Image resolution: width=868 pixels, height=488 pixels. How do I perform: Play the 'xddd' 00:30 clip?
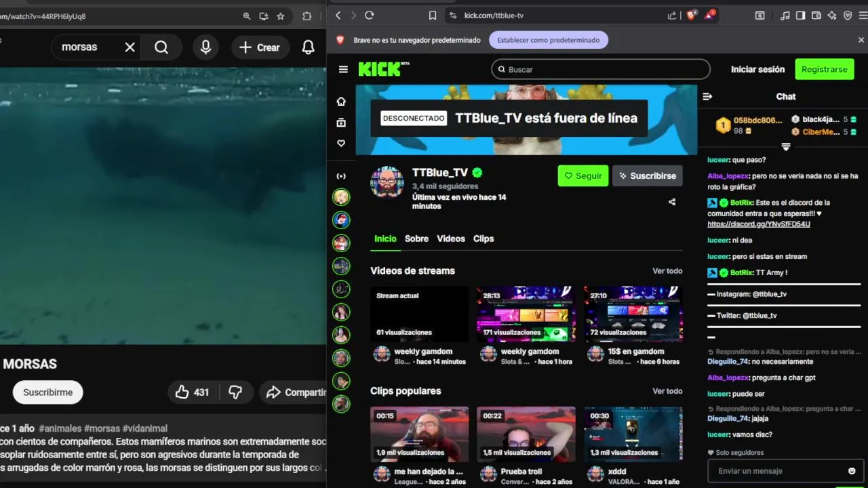[633, 434]
